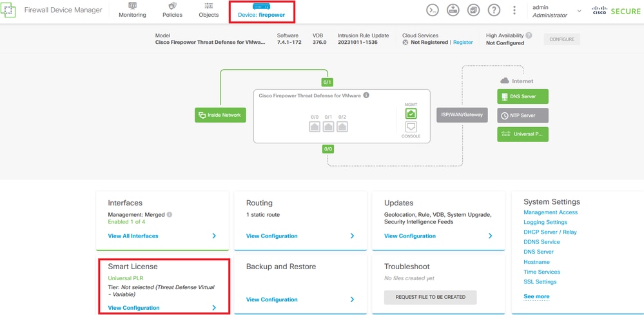The height and width of the screenshot is (315, 644).
Task: Click the DNS Server green button
Action: (522, 97)
